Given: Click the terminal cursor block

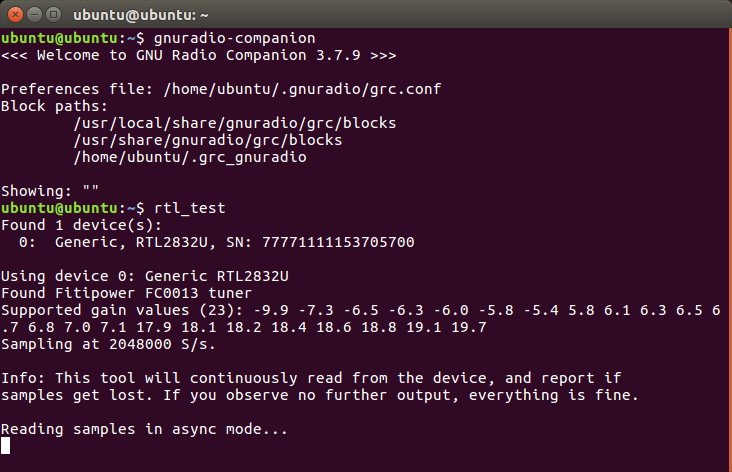Looking at the screenshot, I should 6,445.
